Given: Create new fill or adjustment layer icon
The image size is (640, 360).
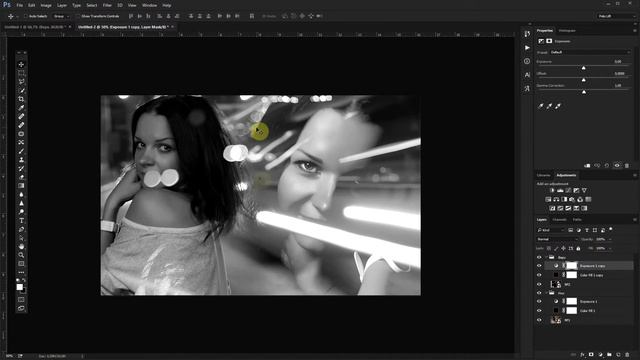Looking at the screenshot, I should [600, 355].
